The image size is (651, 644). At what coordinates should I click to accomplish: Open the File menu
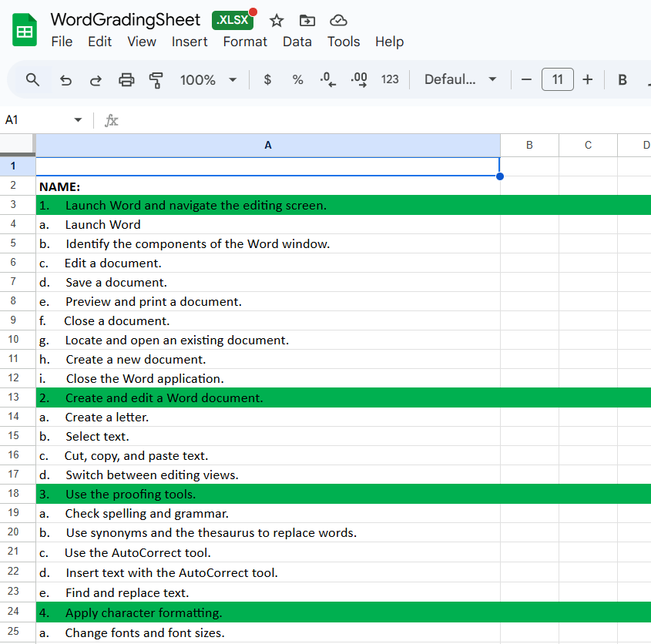(x=62, y=42)
